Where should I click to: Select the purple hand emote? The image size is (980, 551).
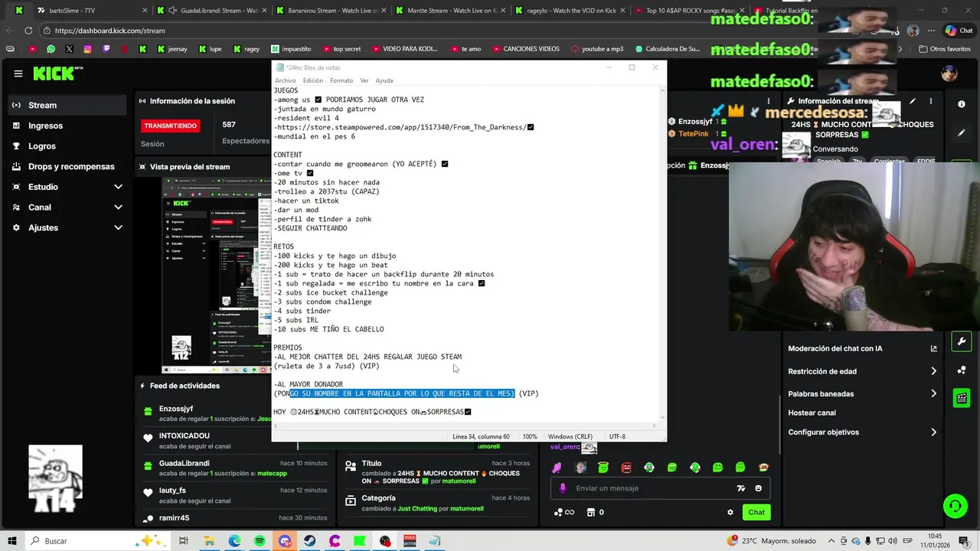[557, 467]
